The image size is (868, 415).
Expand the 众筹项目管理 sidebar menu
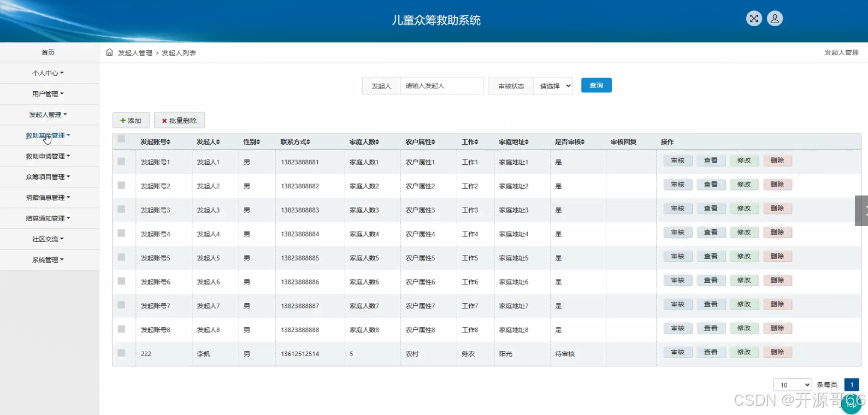point(49,177)
